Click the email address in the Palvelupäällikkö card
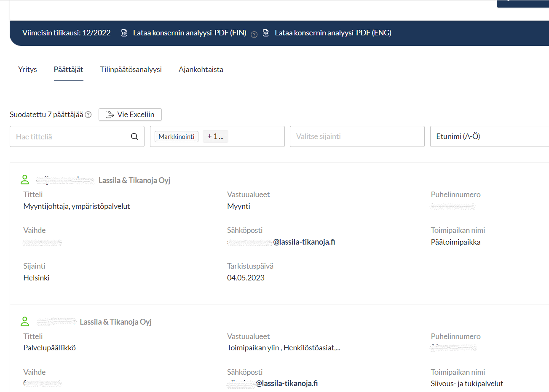The width and height of the screenshot is (549, 392). pos(272,384)
